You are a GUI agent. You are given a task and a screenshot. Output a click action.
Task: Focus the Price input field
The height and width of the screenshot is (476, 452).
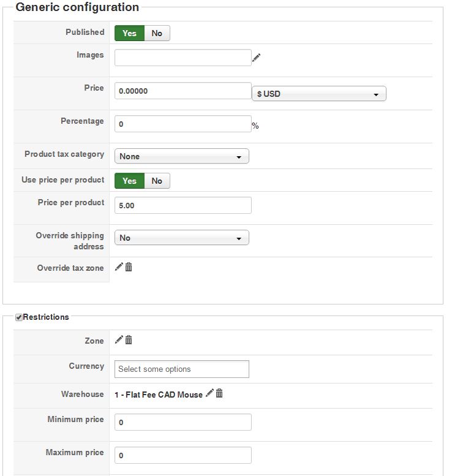coord(183,91)
